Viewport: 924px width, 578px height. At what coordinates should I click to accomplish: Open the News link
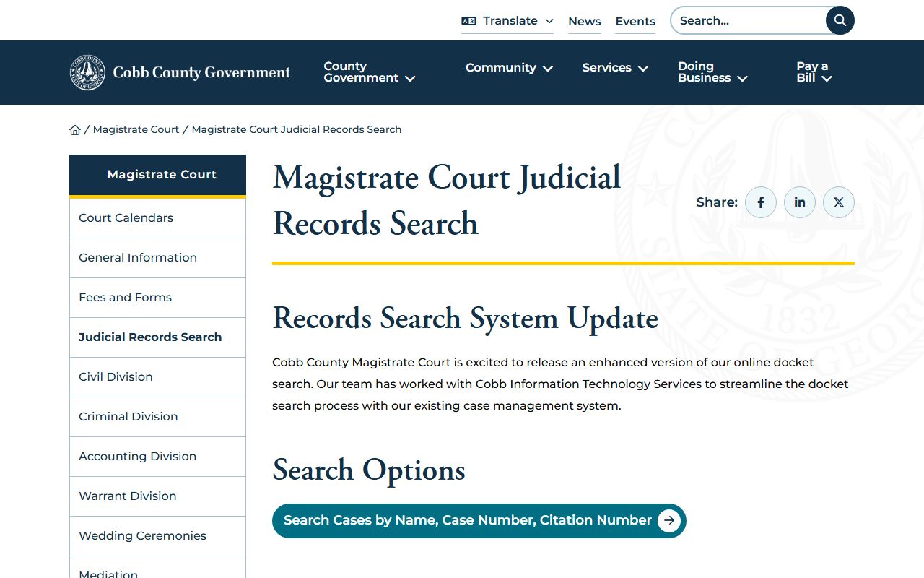[585, 22]
